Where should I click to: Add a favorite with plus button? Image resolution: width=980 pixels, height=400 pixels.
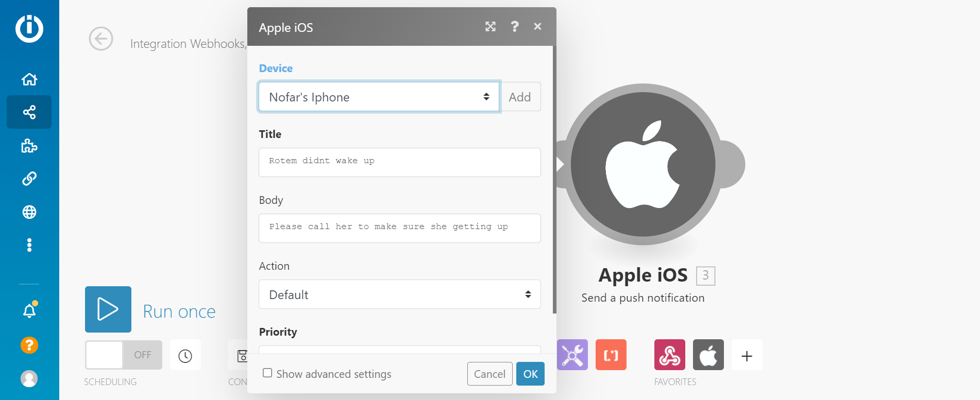pyautogui.click(x=747, y=355)
